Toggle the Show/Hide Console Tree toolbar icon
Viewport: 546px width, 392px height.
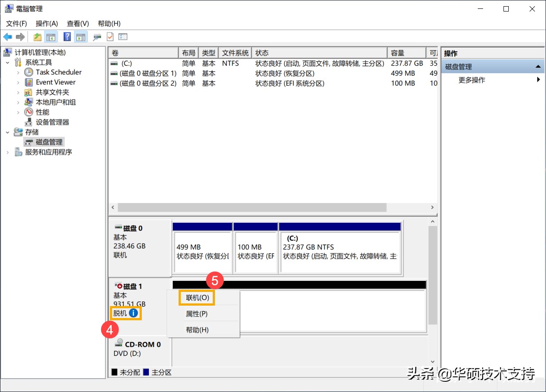click(x=51, y=37)
